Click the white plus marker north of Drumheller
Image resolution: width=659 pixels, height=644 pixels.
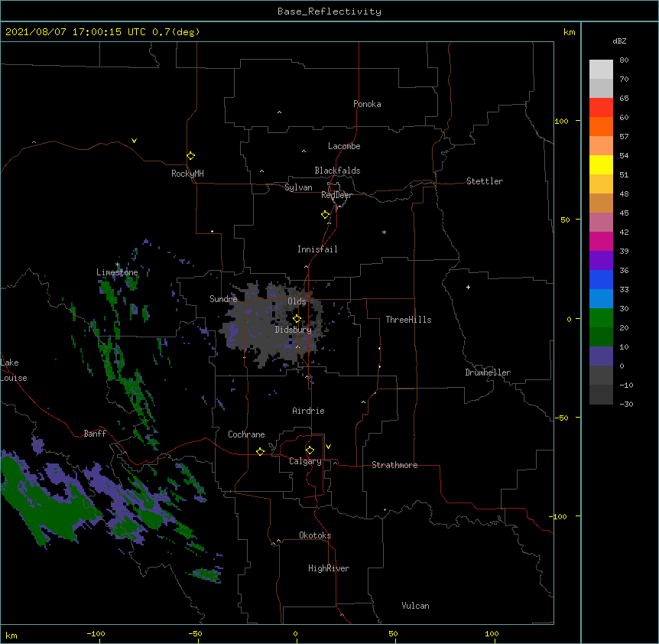tap(468, 287)
